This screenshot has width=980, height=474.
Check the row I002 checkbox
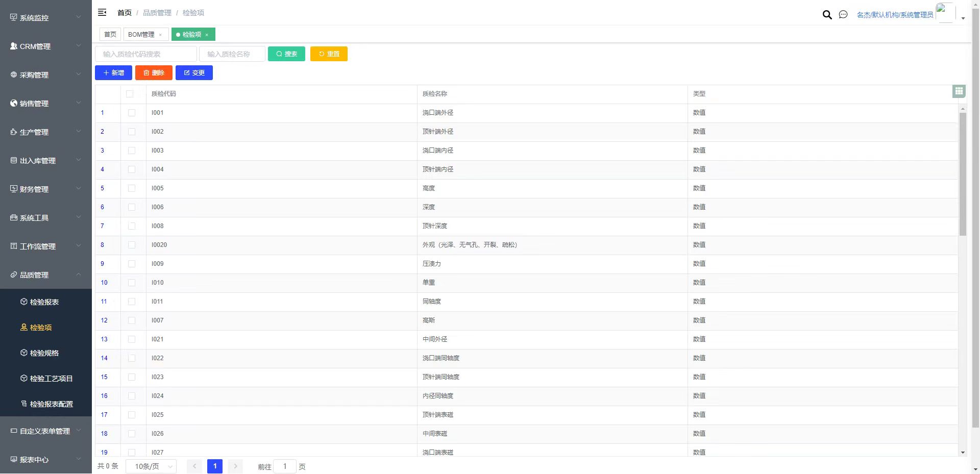tap(132, 132)
